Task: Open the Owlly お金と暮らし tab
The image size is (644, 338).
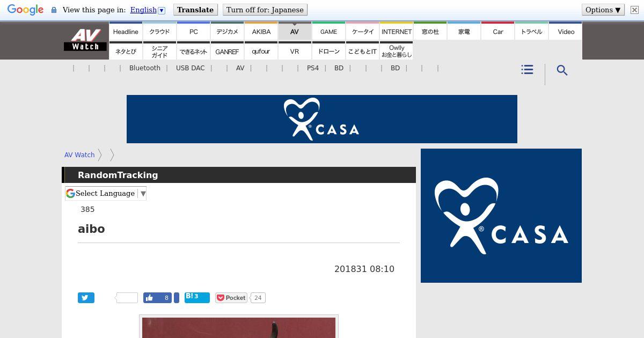Action: [x=396, y=51]
